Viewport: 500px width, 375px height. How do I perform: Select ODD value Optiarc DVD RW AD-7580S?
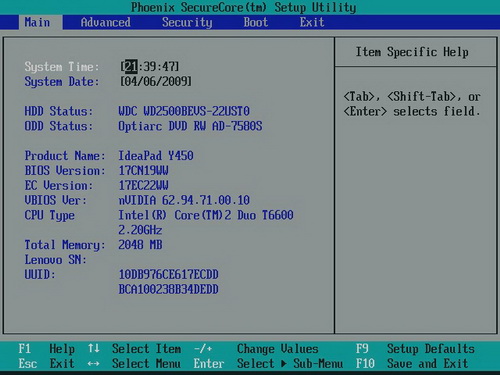point(190,126)
